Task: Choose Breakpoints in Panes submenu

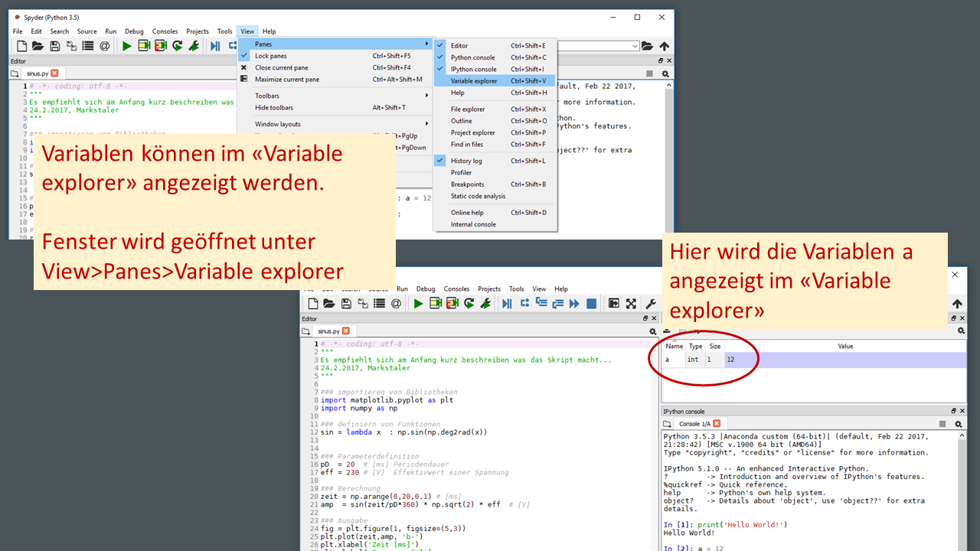Action: (495, 184)
